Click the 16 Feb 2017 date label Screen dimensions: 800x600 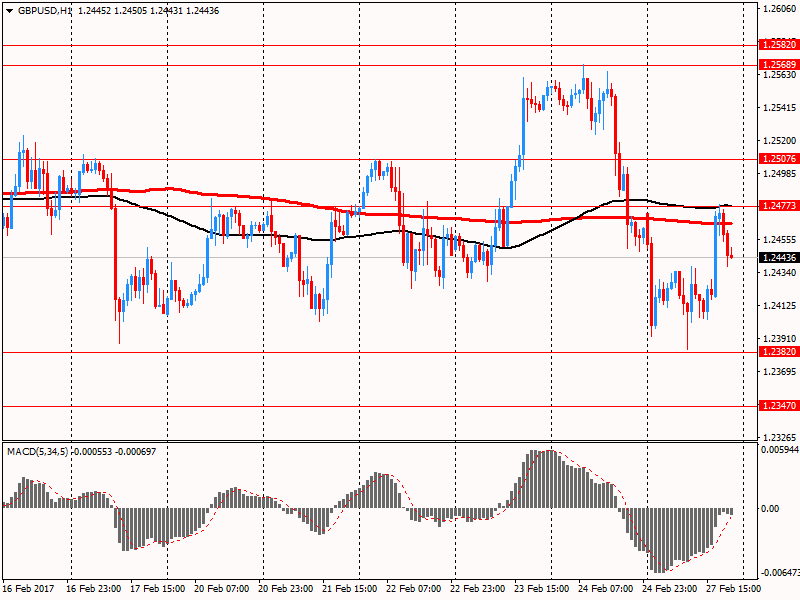[x=29, y=589]
